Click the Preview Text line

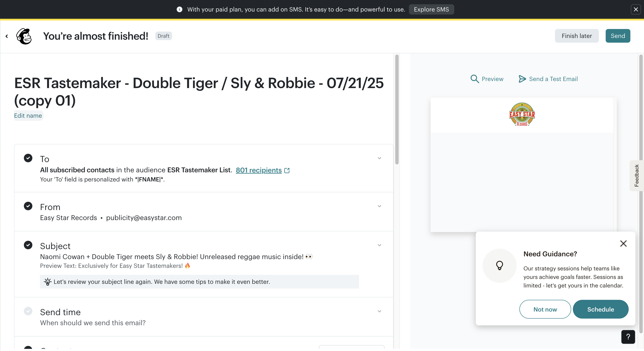pyautogui.click(x=115, y=266)
